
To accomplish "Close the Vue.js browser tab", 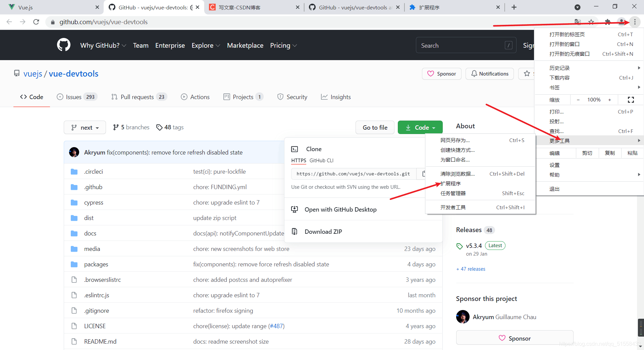I will pos(97,7).
